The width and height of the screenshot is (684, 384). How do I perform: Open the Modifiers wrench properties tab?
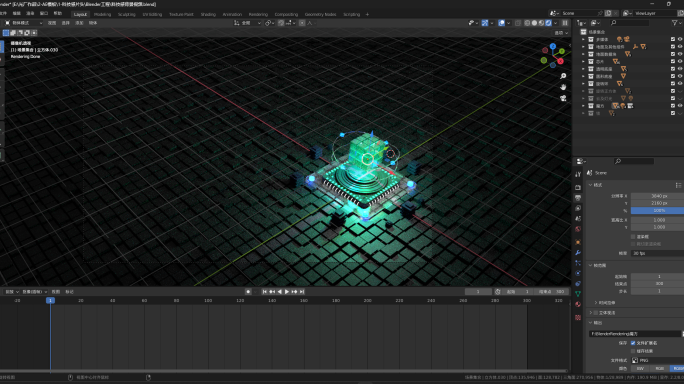tap(578, 253)
